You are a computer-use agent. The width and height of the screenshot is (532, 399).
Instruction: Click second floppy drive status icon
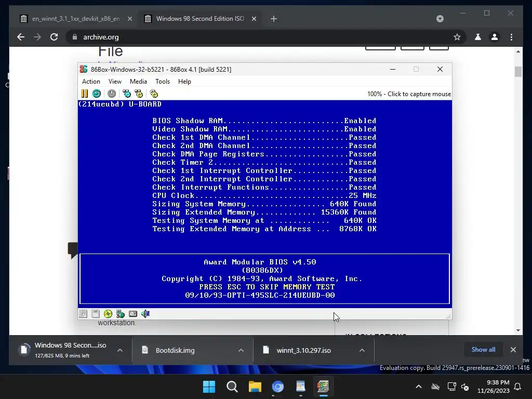(96, 314)
